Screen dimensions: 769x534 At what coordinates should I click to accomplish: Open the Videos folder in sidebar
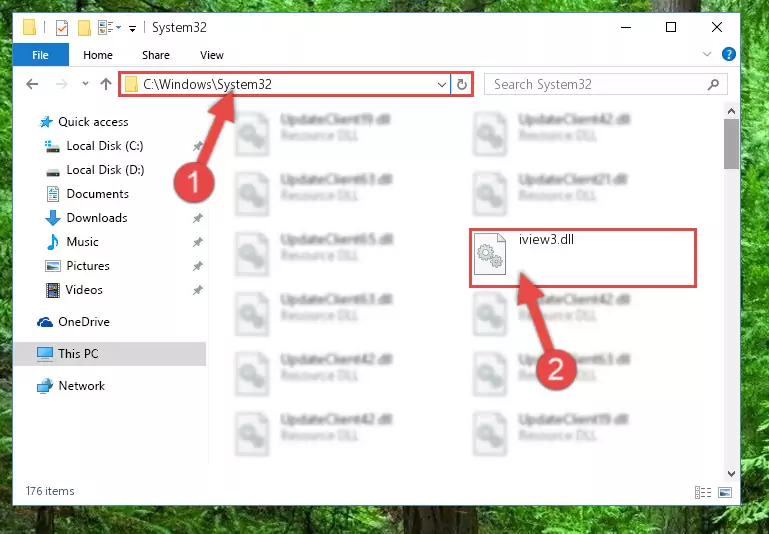pos(84,290)
